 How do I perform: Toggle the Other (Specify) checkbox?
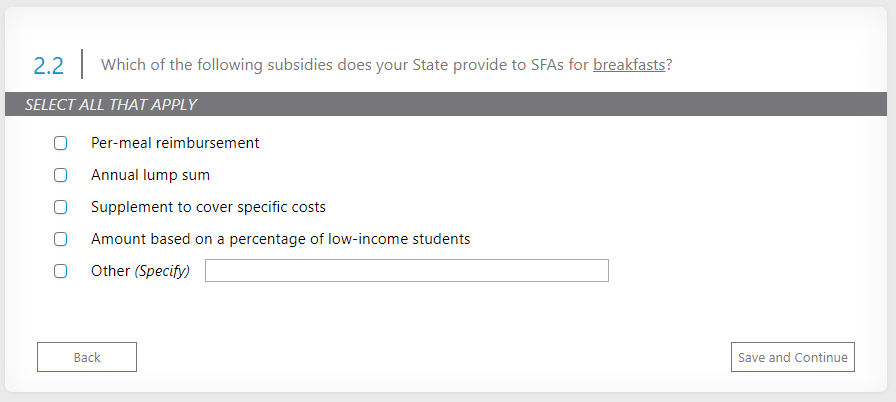point(60,271)
